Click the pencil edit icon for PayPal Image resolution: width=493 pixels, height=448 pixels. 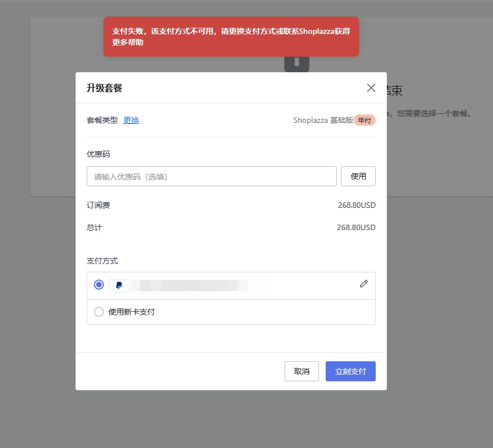pos(364,283)
